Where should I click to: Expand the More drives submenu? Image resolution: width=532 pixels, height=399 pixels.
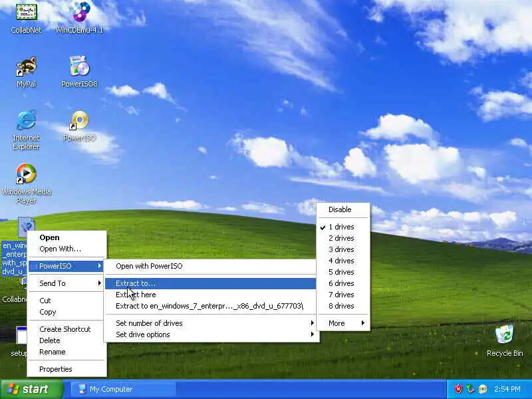point(343,323)
